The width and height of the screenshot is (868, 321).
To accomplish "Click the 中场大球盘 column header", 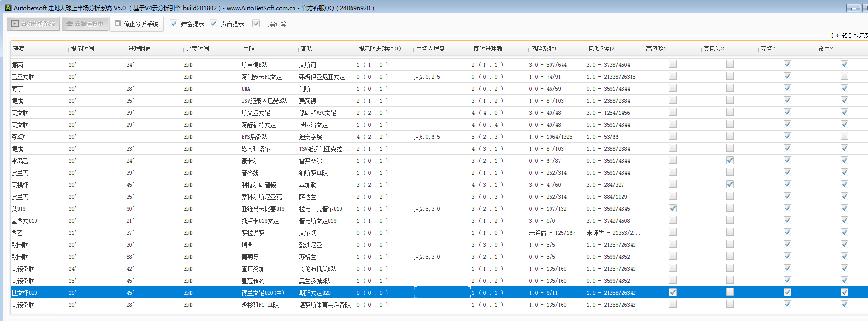I will click(430, 48).
